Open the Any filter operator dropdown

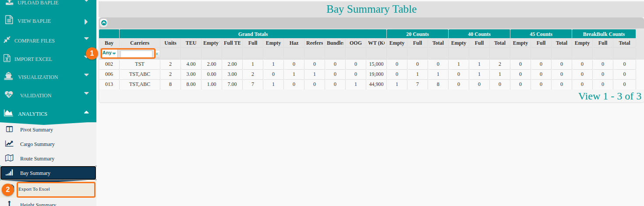pyautogui.click(x=109, y=53)
